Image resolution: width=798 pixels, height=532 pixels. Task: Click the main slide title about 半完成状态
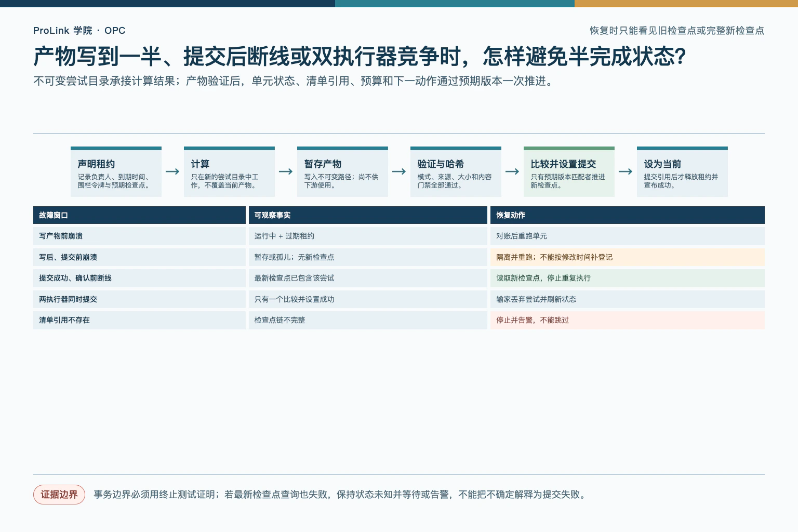tap(360, 56)
